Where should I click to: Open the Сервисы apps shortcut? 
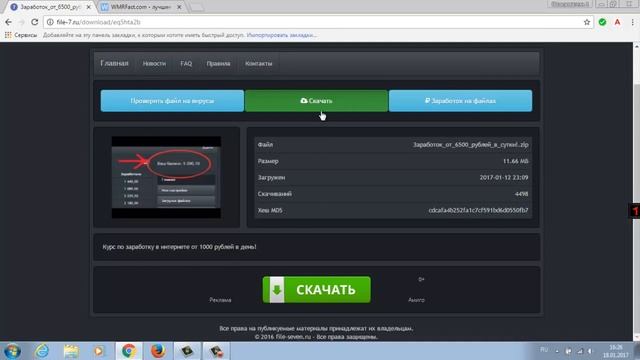click(20, 35)
